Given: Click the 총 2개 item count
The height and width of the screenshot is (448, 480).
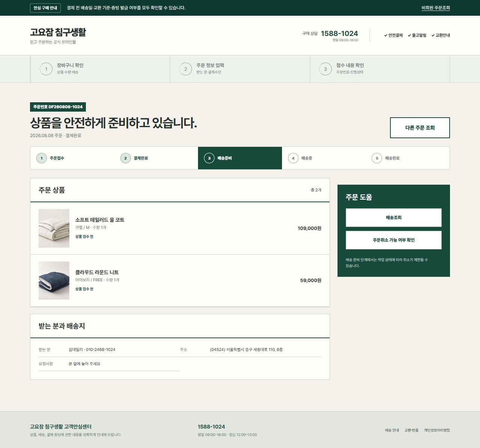Looking at the screenshot, I should pyautogui.click(x=316, y=190).
